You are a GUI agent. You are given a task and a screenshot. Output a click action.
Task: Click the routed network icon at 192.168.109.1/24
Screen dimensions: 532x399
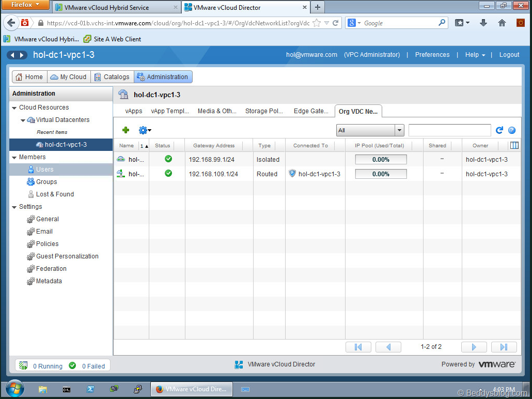point(121,174)
